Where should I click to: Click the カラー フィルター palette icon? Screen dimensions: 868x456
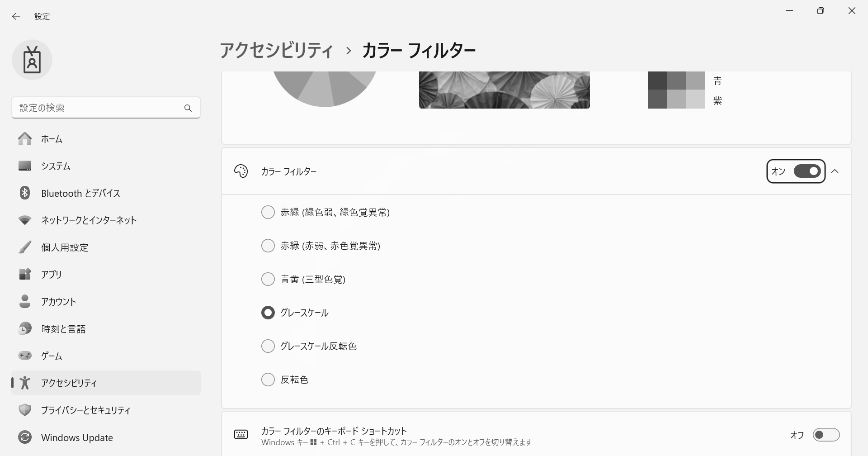(241, 171)
